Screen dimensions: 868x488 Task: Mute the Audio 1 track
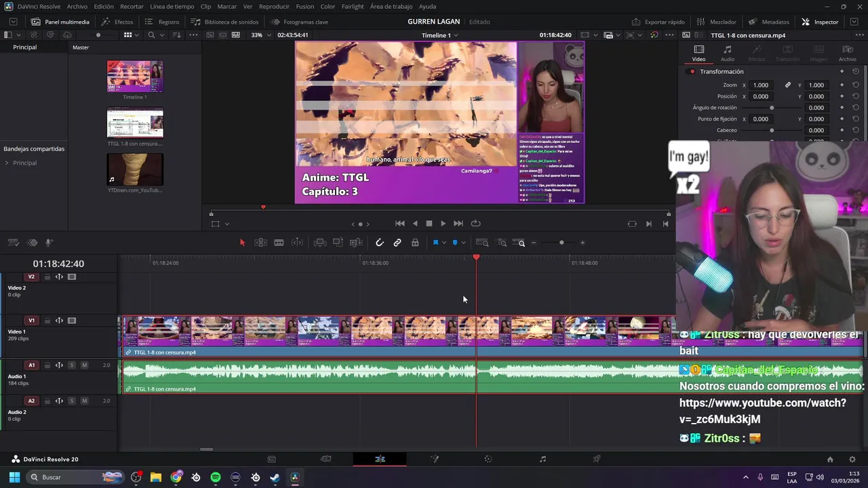click(x=84, y=365)
